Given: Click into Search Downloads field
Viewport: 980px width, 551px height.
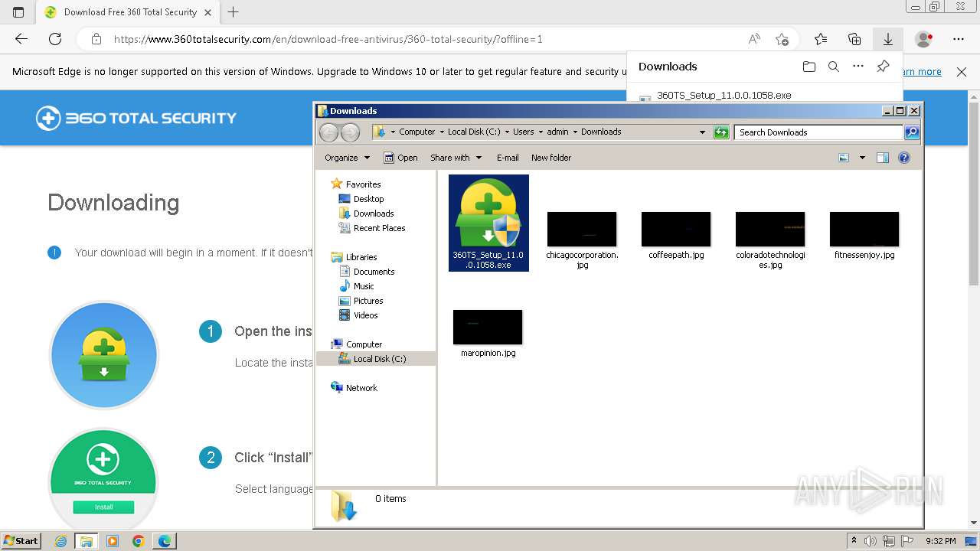Looking at the screenshot, I should pos(818,132).
